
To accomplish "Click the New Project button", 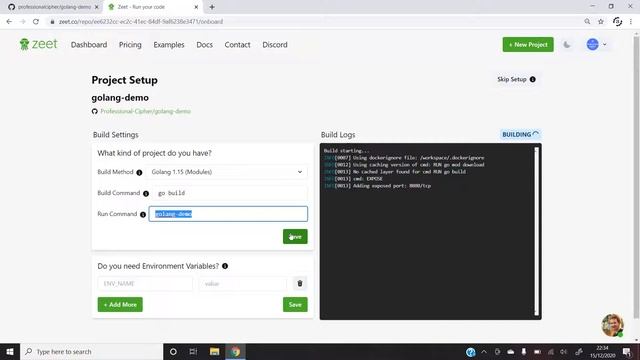I will pos(528,44).
